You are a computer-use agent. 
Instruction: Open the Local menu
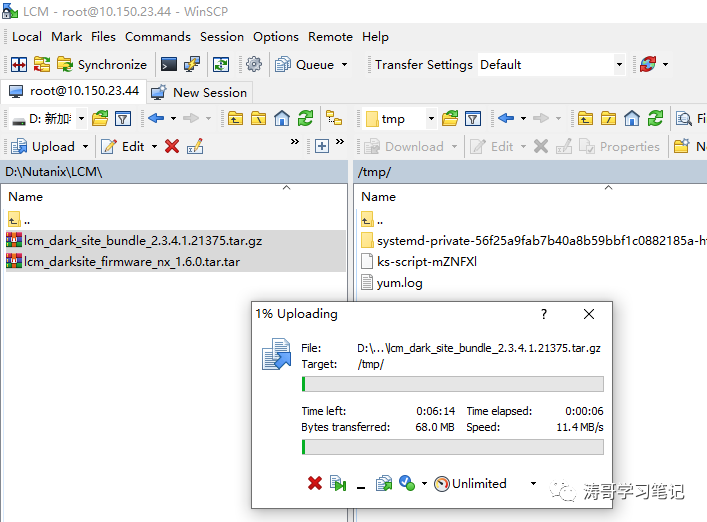coord(27,37)
